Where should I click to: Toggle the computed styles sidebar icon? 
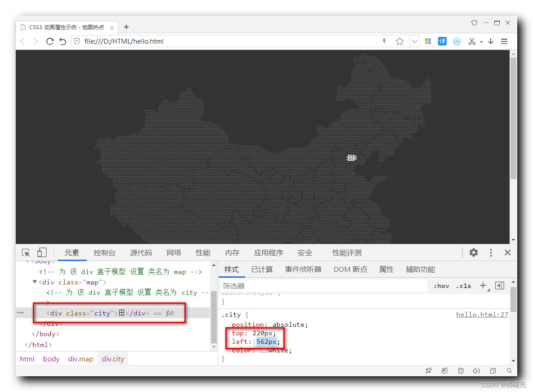(500, 286)
